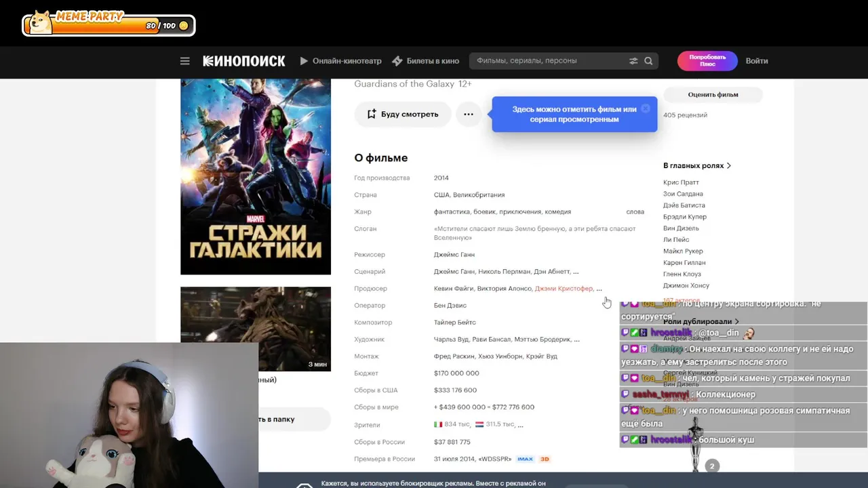Open actor Гленн Клоуз
Image resolution: width=868 pixels, height=488 pixels.
coord(682,274)
